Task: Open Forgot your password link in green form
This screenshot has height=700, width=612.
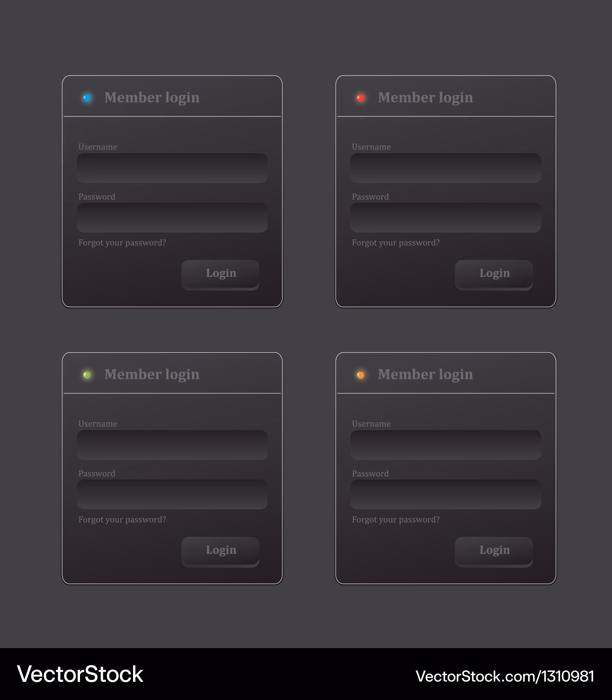Action: pos(122,520)
